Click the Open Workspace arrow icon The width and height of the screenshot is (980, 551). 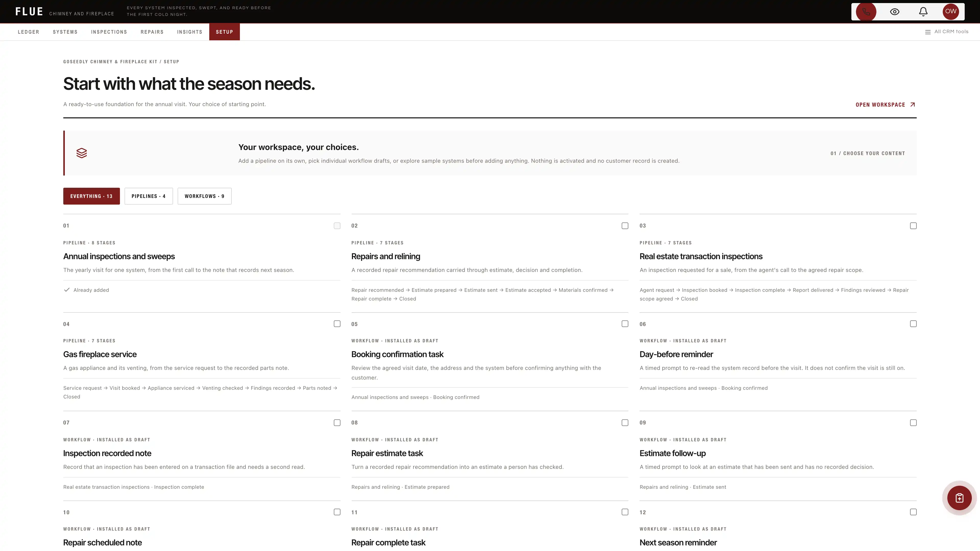[913, 105]
